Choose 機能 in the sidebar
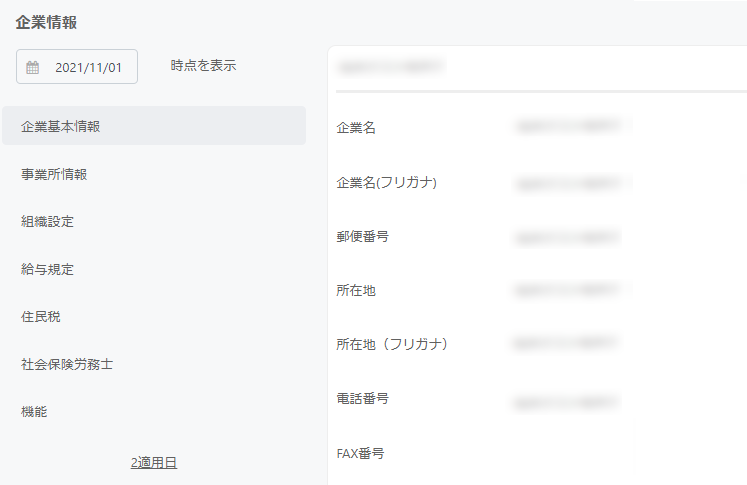 pyautogui.click(x=34, y=411)
